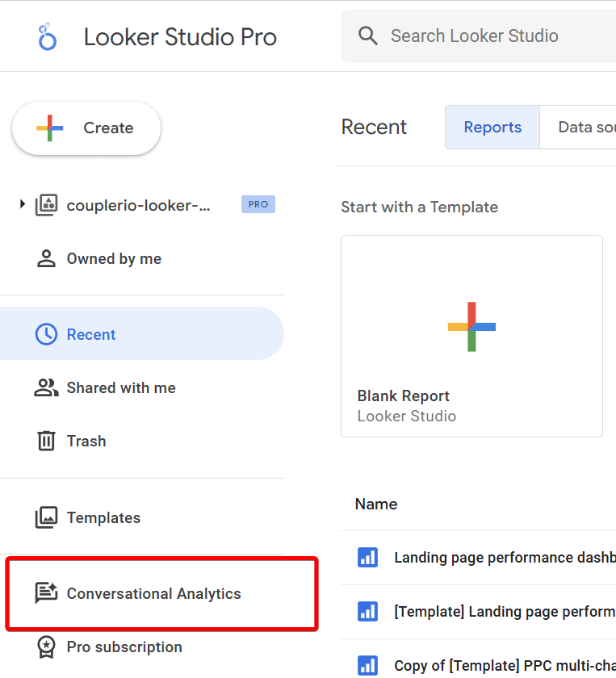Click the plus icon on Blank Report

pyautogui.click(x=471, y=327)
